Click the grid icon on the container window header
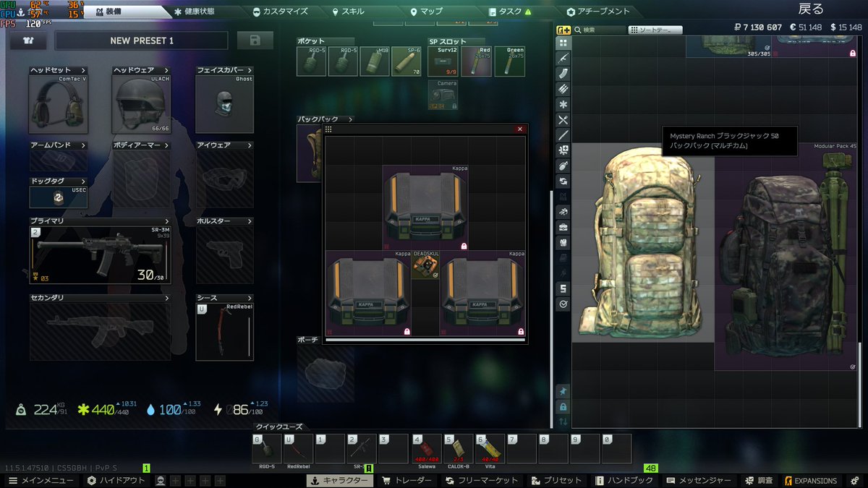Image resolution: width=868 pixels, height=488 pixels. (328, 129)
